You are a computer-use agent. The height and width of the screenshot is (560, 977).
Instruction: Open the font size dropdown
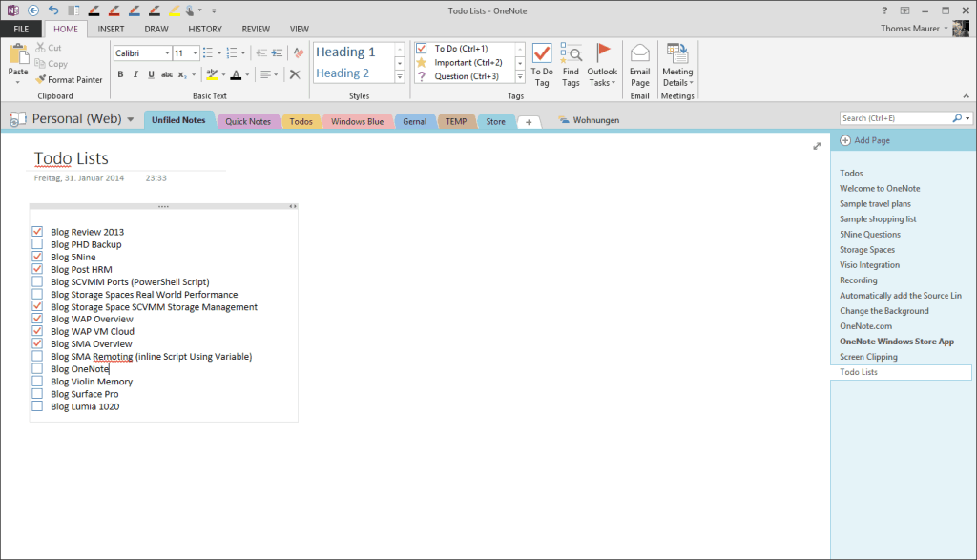195,53
